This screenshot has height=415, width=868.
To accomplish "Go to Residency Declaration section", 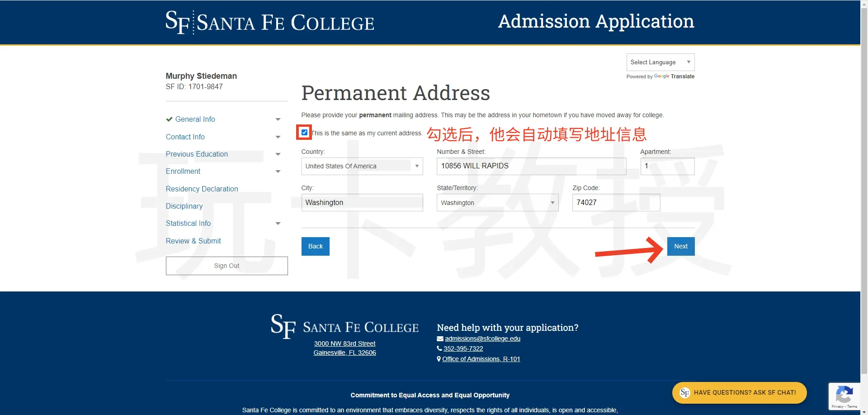I will click(202, 189).
